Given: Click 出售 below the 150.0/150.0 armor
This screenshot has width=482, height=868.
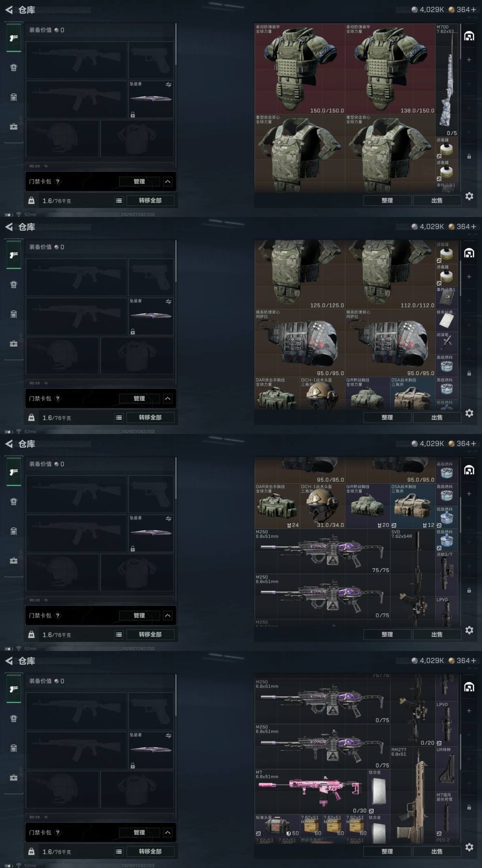Looking at the screenshot, I should pyautogui.click(x=437, y=200).
